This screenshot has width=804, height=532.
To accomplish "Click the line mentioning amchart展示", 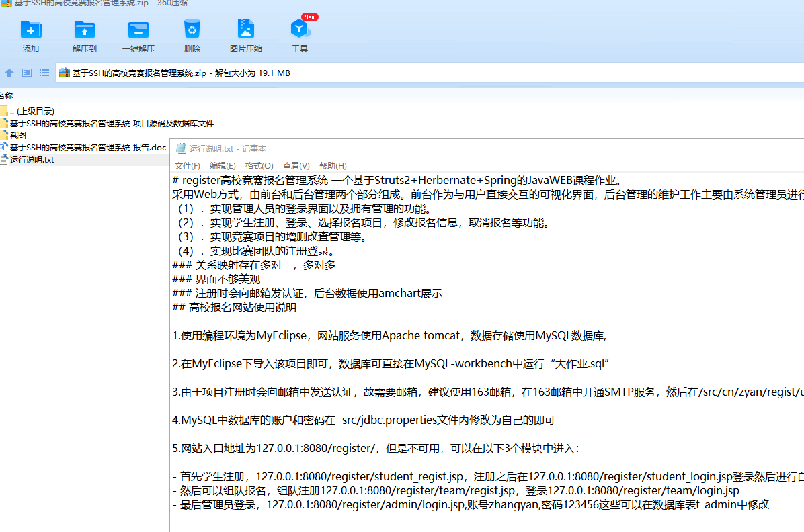I will [x=307, y=293].
